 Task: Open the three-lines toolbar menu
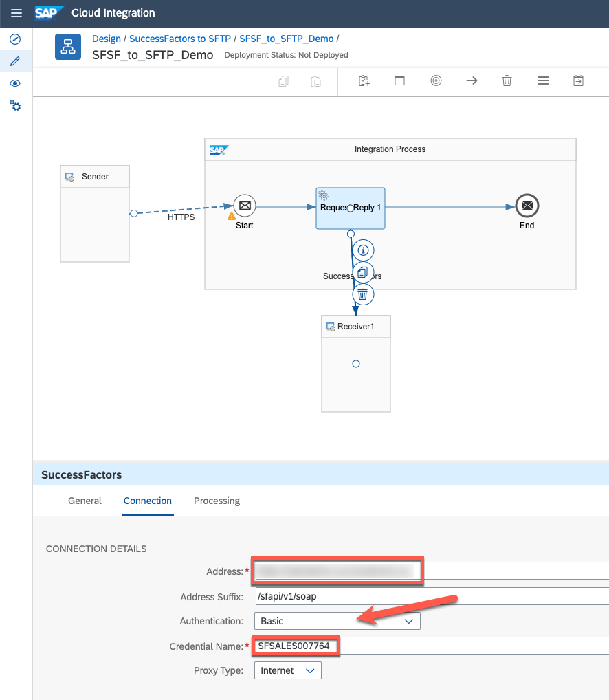pos(543,80)
